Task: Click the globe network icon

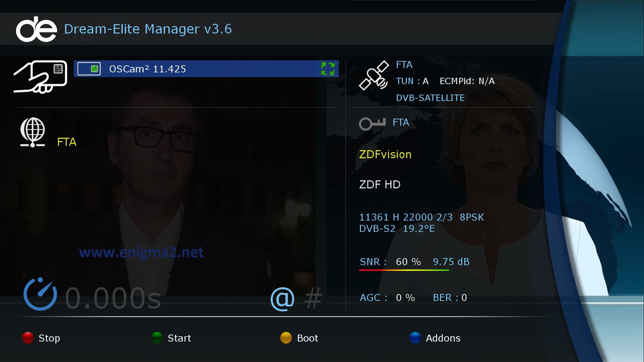Action: (33, 132)
